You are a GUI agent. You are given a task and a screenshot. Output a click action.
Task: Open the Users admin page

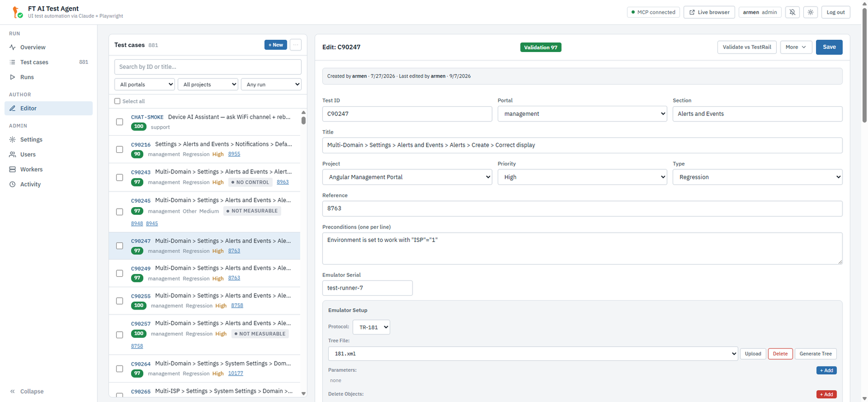coord(48,154)
